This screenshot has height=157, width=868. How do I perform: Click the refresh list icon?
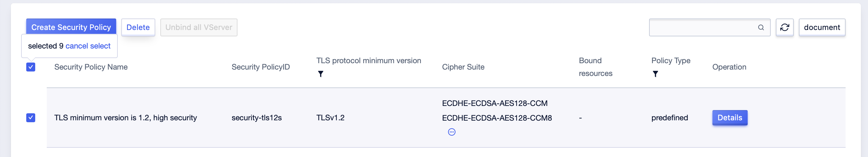784,27
